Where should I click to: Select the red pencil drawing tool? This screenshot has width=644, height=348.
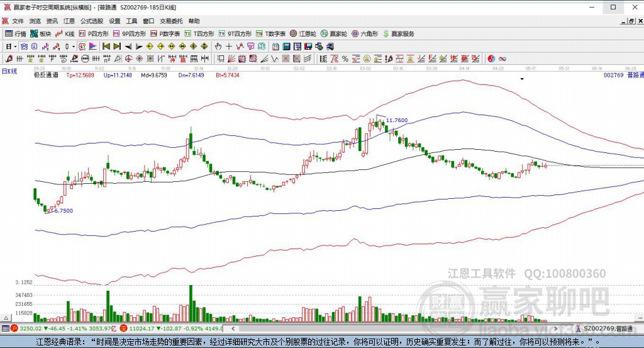(x=9, y=59)
